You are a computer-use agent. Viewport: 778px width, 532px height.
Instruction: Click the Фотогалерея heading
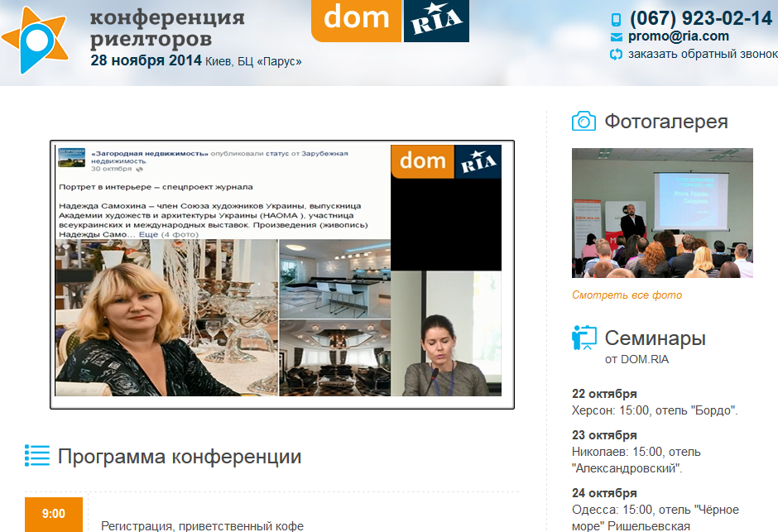(666, 122)
